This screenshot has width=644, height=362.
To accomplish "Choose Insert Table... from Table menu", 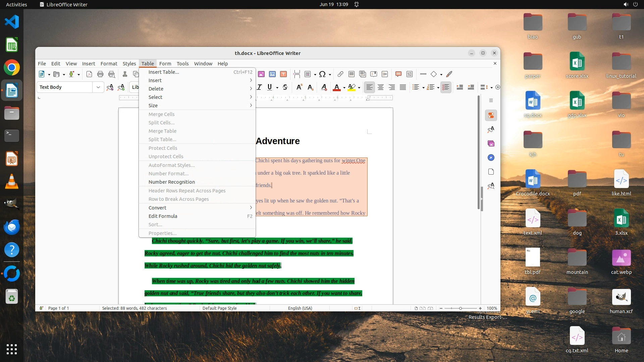I will pos(163,72).
